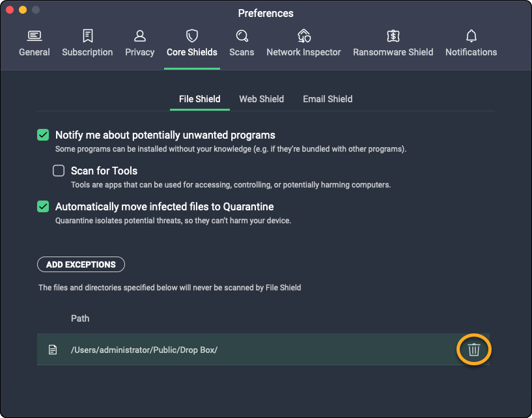This screenshot has width=532, height=418.
Task: Minimize the Preferences window with yellow button
Action: 23,10
